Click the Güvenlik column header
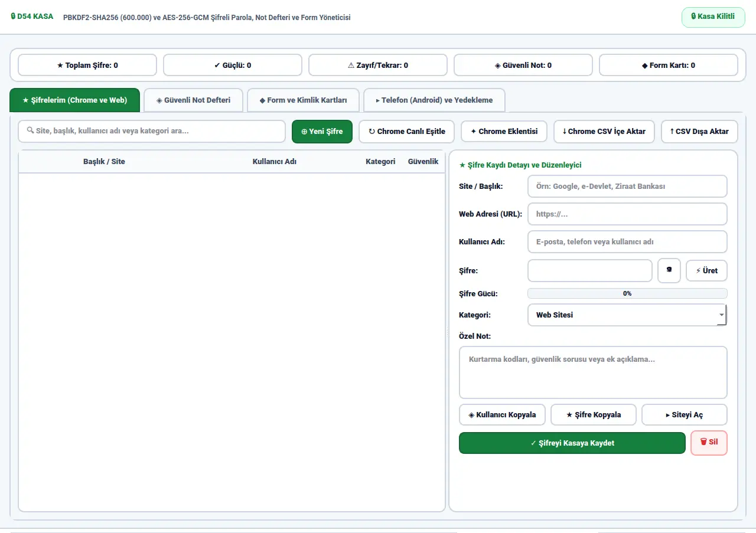756x533 pixels. click(423, 162)
